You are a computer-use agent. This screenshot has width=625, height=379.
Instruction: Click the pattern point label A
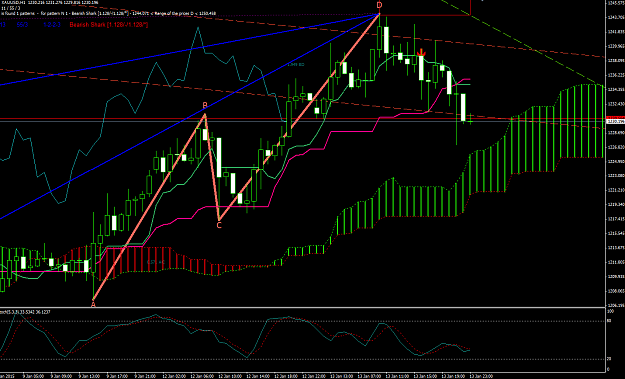pyautogui.click(x=93, y=305)
